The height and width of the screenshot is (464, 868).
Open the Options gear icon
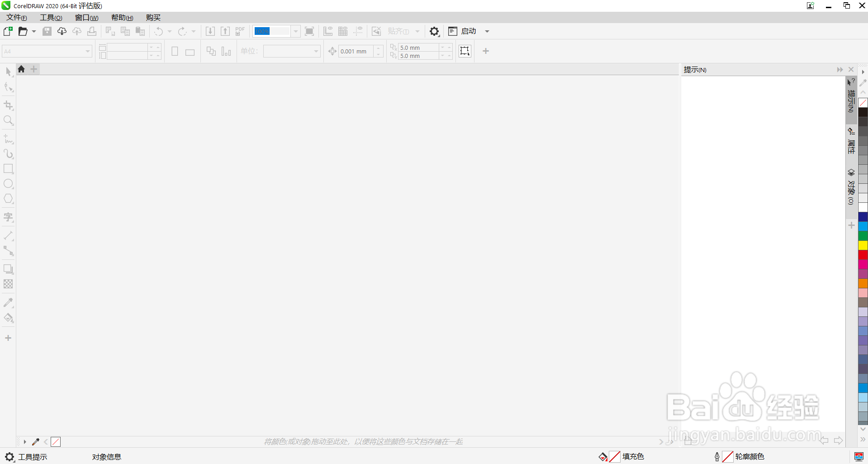pyautogui.click(x=434, y=31)
